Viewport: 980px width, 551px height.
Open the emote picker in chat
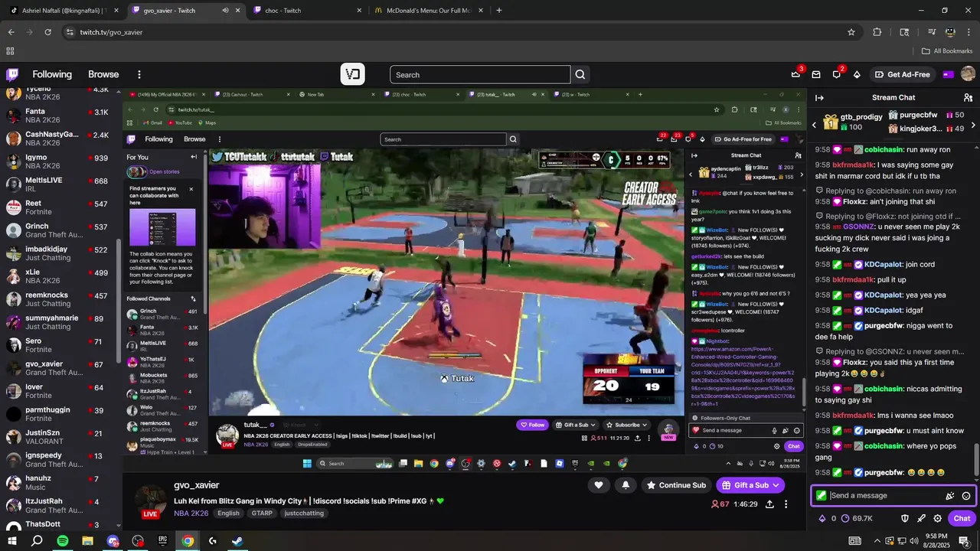[x=966, y=495]
